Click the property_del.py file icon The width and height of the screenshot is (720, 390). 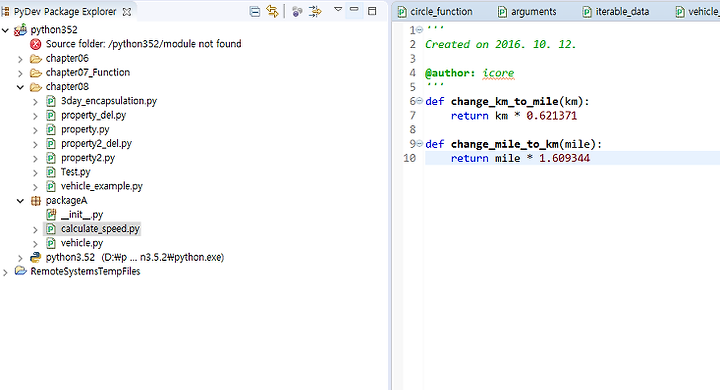pyautogui.click(x=51, y=115)
